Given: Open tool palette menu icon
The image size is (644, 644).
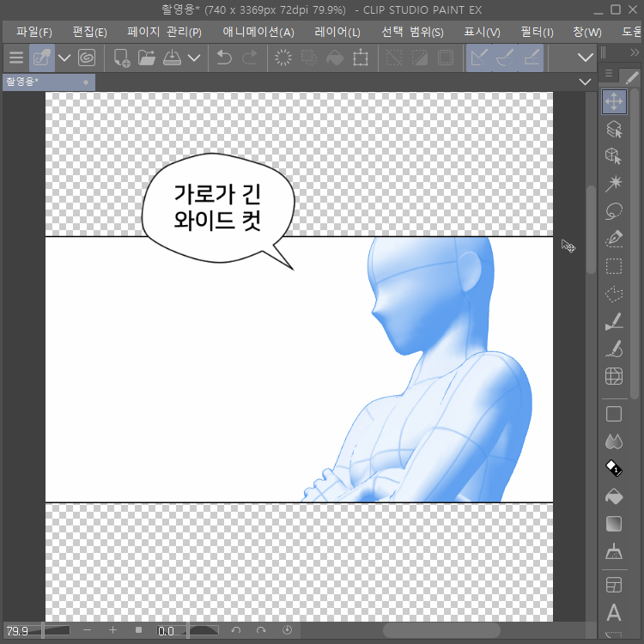Looking at the screenshot, I should click(609, 74).
